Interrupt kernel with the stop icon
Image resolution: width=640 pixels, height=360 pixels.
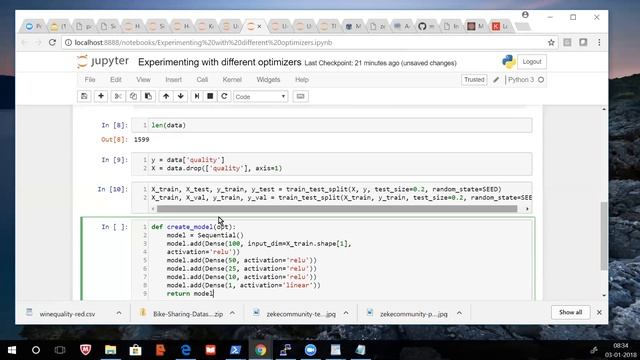pyautogui.click(x=210, y=96)
